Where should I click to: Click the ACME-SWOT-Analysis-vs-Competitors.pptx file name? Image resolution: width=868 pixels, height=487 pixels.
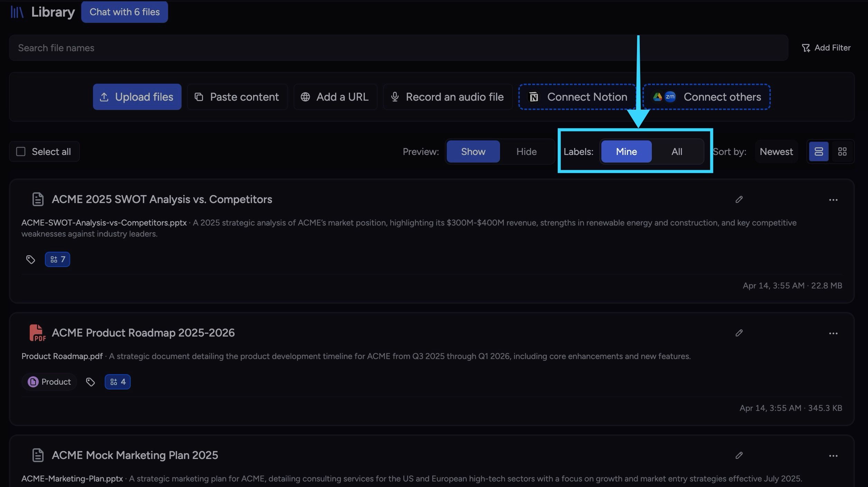click(104, 223)
